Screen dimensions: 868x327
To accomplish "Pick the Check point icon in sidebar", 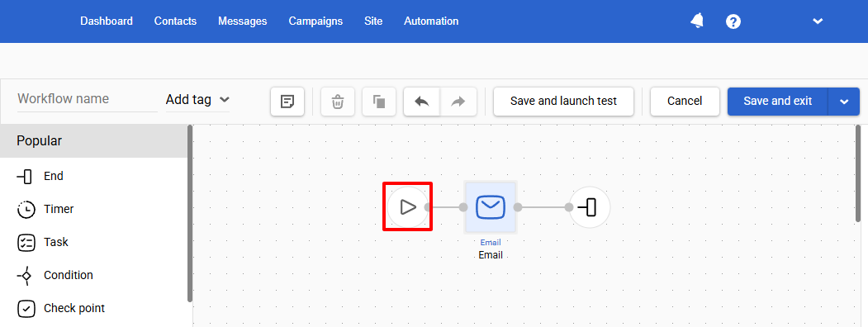I will point(26,309).
